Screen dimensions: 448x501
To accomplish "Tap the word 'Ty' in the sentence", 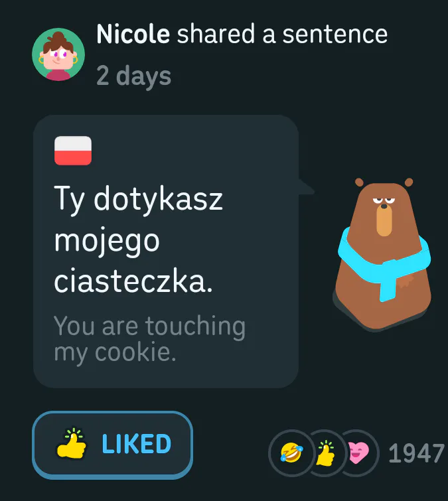I will coord(69,200).
